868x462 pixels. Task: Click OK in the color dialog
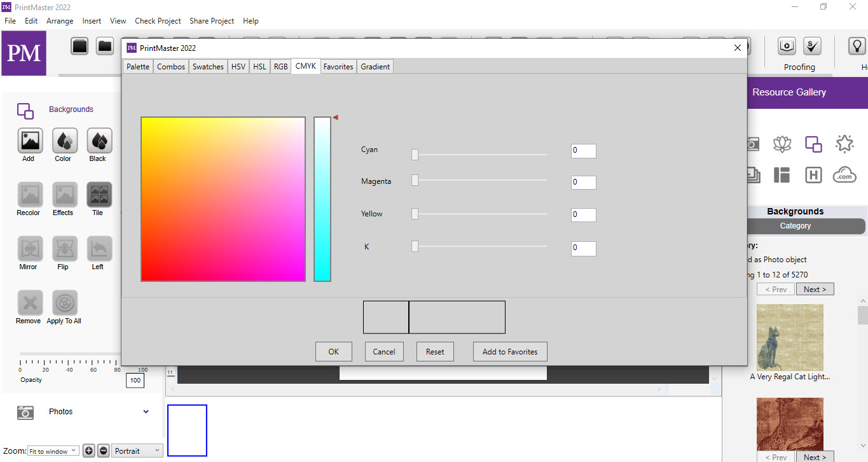[334, 351]
